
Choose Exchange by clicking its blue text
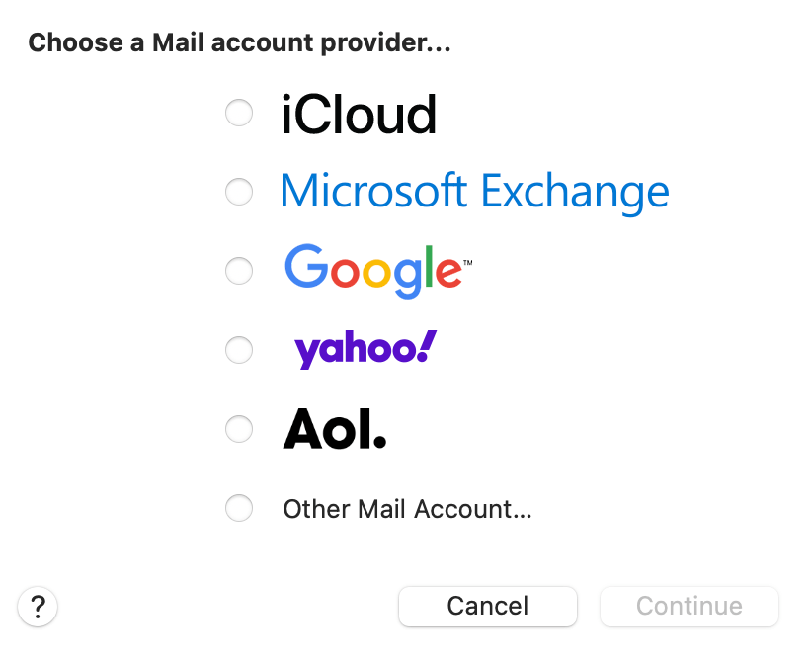(x=474, y=192)
